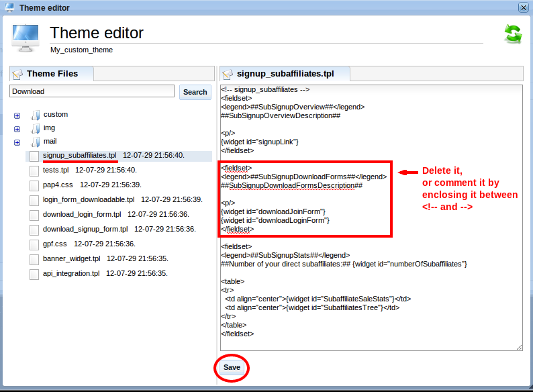Viewport: 533px width, 392px height.
Task: Tick the checkbox for pap4.css
Action: 34,186
